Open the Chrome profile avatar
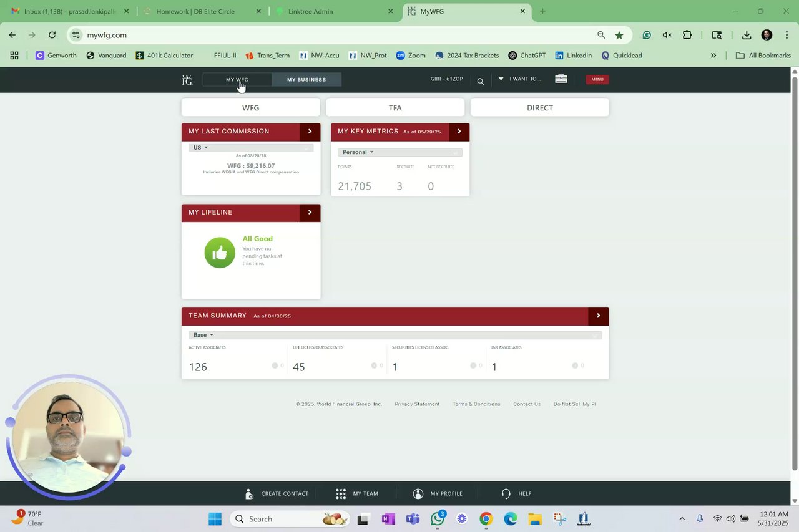 click(767, 36)
